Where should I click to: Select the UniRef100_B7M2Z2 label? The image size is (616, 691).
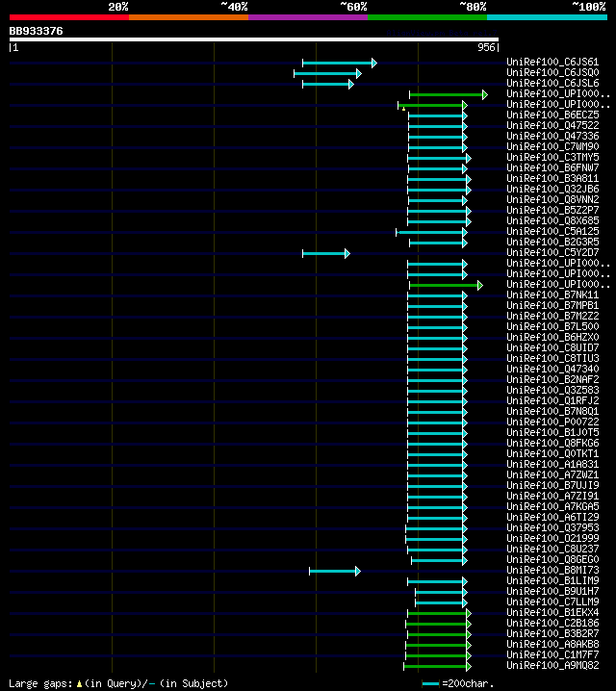coord(552,316)
